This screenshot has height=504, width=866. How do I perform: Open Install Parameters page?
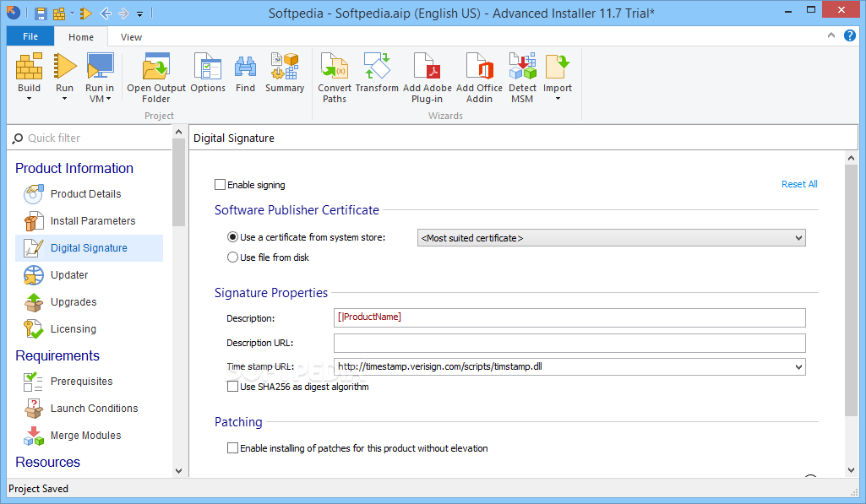coord(89,221)
